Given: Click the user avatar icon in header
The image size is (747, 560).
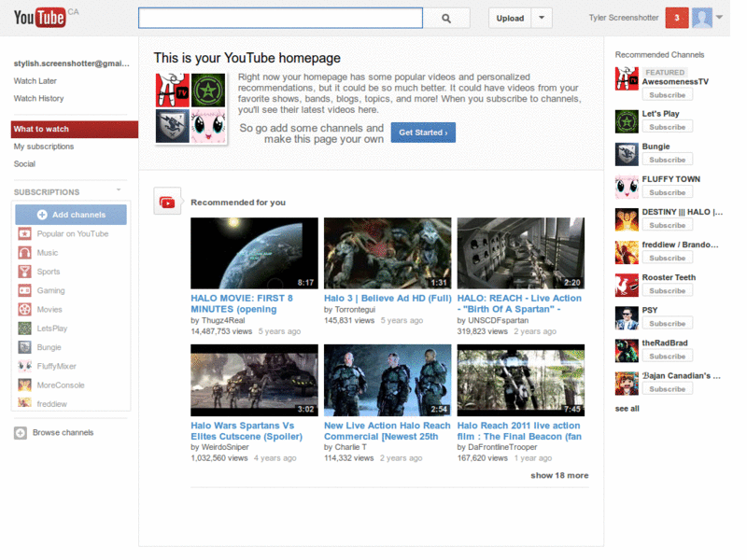Looking at the screenshot, I should point(702,18).
